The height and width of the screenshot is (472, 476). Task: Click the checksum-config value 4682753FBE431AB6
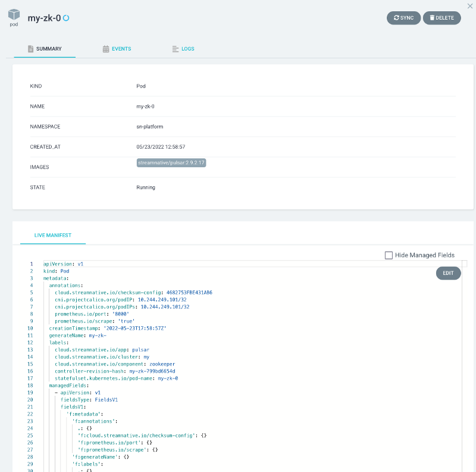[189, 292]
